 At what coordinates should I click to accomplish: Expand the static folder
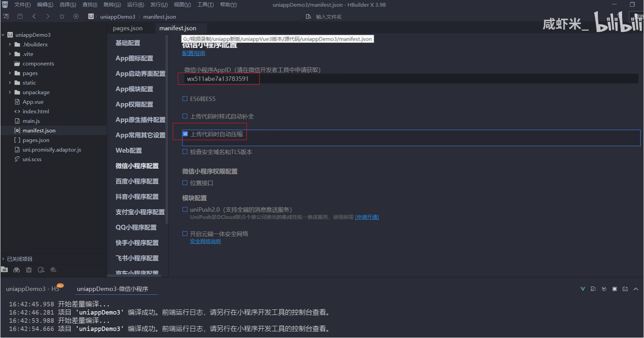[10, 82]
